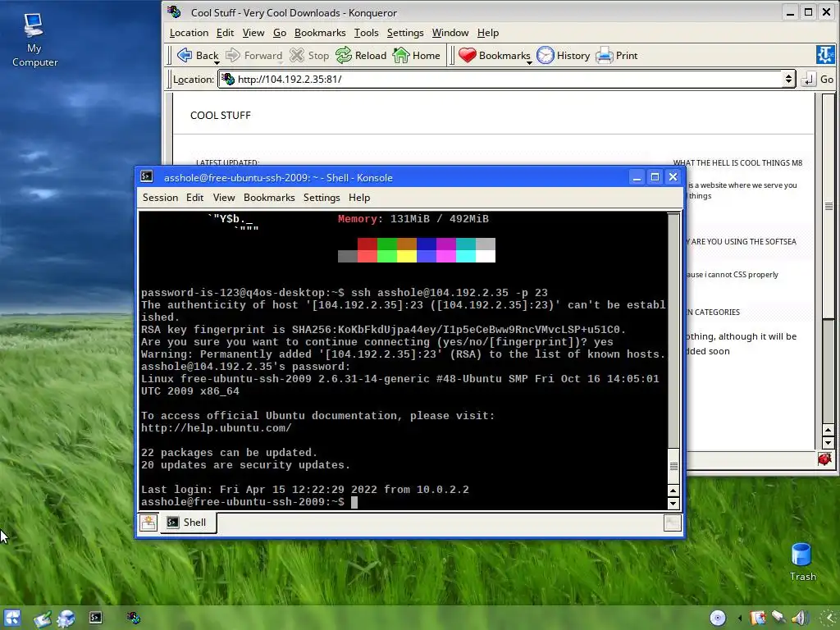Open Konsole's View menu
Viewport: 840px width, 630px height.
pyautogui.click(x=224, y=198)
